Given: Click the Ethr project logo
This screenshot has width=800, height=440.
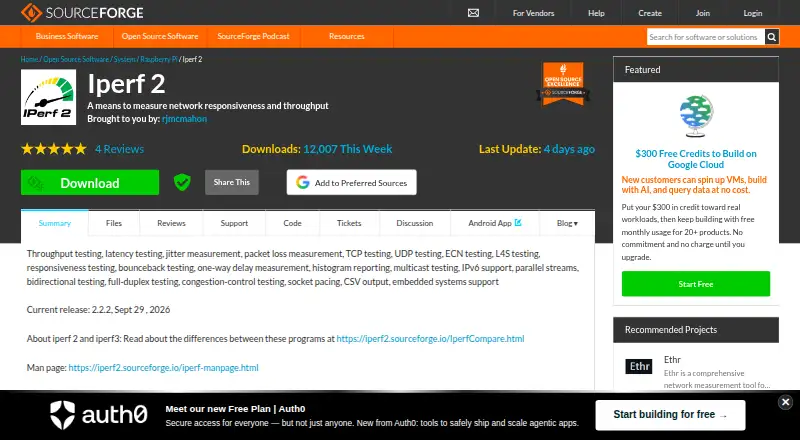Looking at the screenshot, I should [639, 366].
